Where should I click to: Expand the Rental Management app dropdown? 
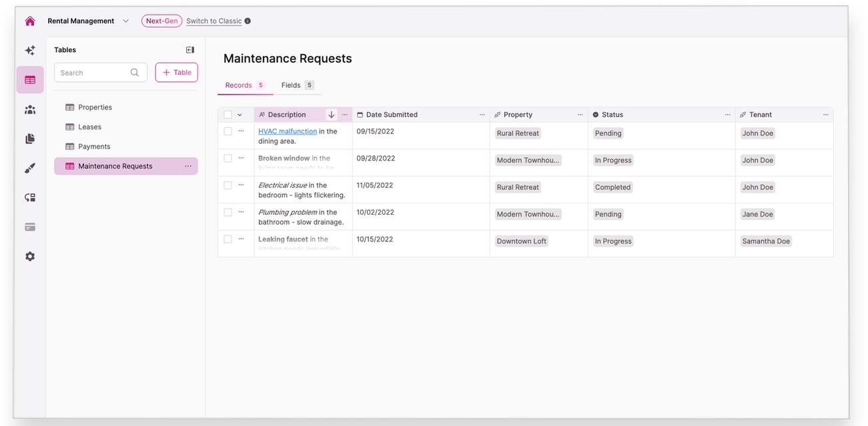[x=125, y=21]
